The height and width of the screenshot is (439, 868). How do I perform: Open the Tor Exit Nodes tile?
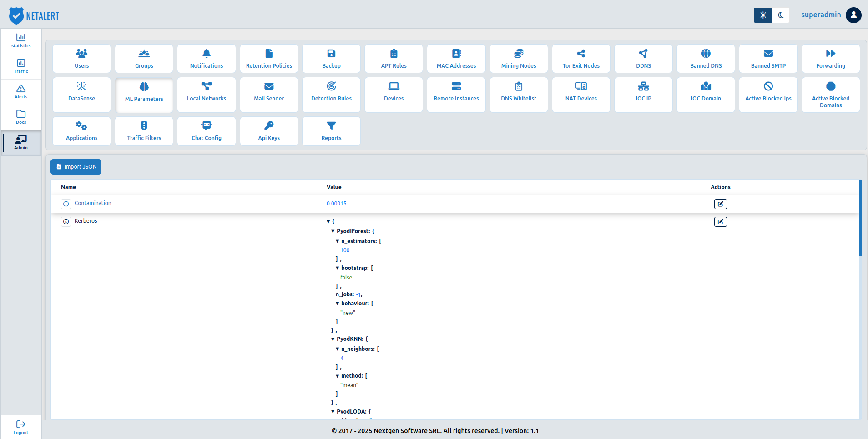(581, 59)
